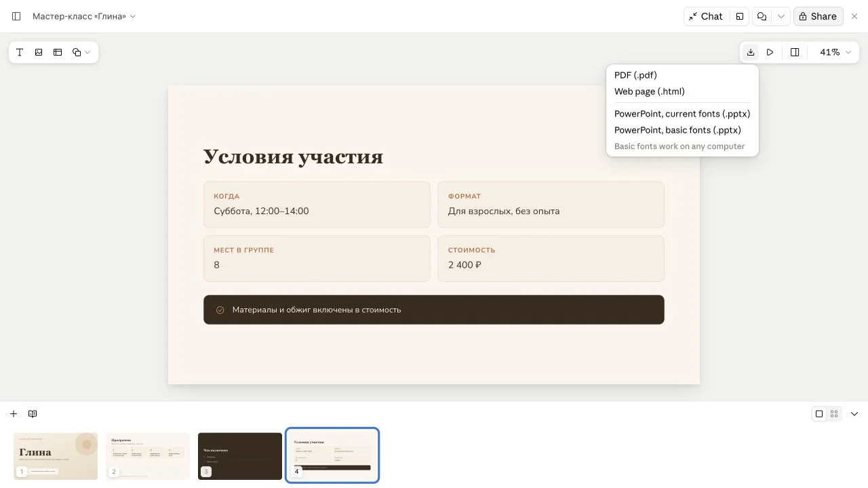The width and height of the screenshot is (868, 488).
Task: Click the pop-out window icon next to Chat
Action: (x=740, y=16)
